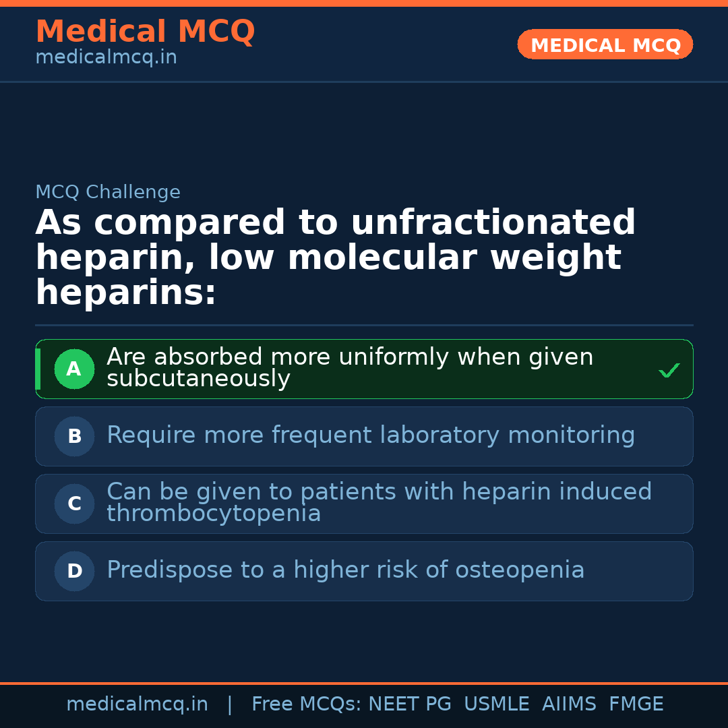Open the footer medicalmcq.in link

point(137,704)
